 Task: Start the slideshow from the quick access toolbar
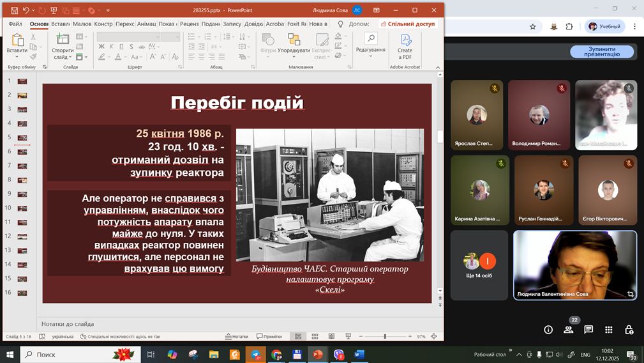pyautogui.click(x=54, y=10)
